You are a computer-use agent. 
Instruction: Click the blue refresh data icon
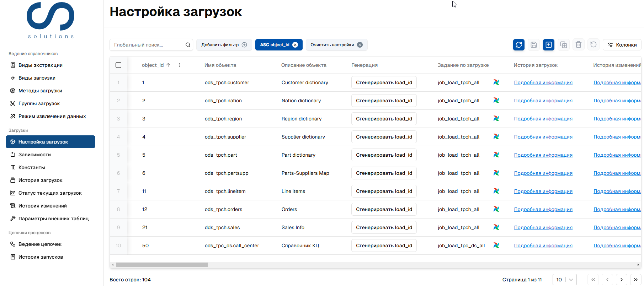pos(518,45)
